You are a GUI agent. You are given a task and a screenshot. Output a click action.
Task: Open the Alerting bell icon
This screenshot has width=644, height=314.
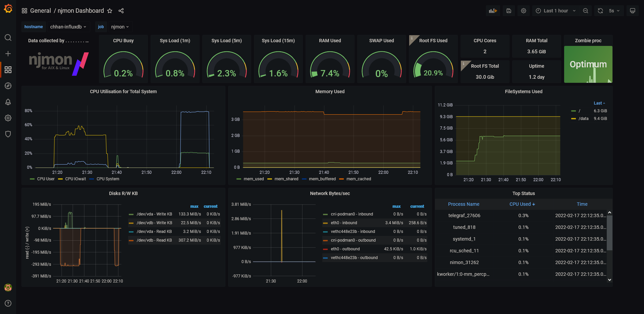[x=8, y=102]
